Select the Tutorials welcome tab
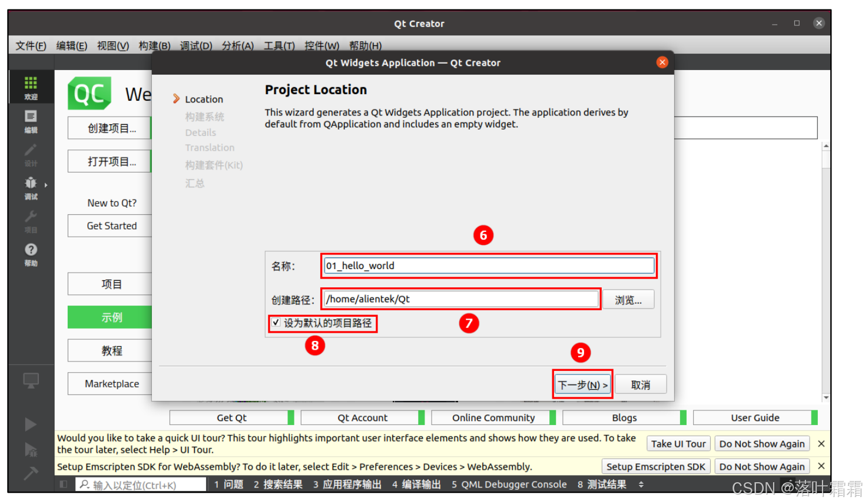This screenshot has height=504, width=865. pos(111,350)
